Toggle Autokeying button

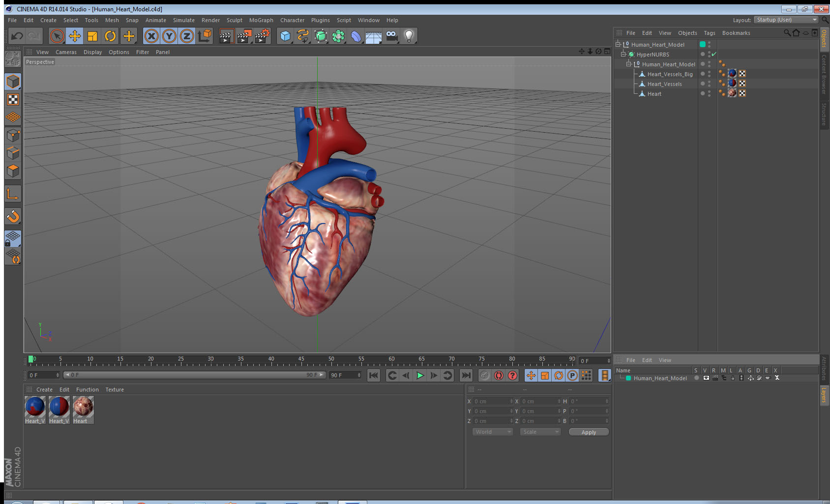[499, 375]
